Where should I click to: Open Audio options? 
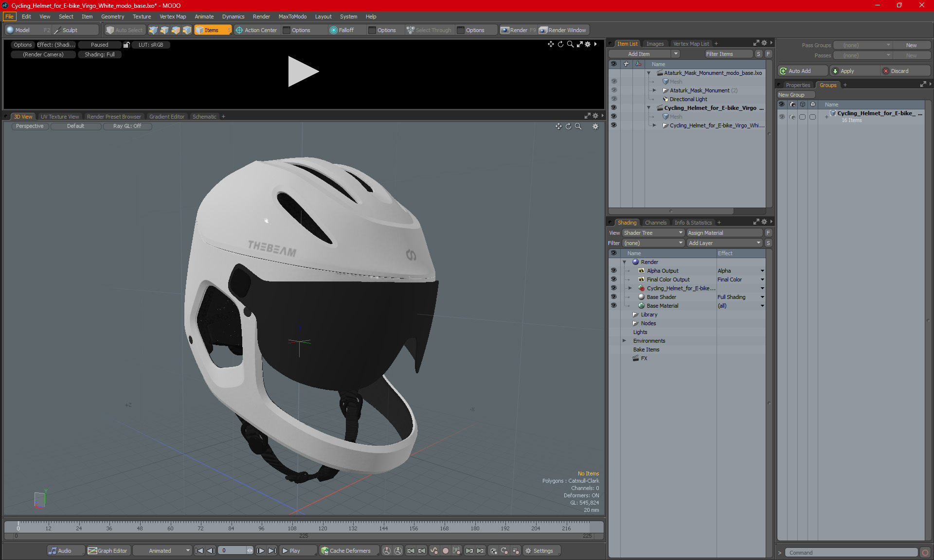pos(65,551)
